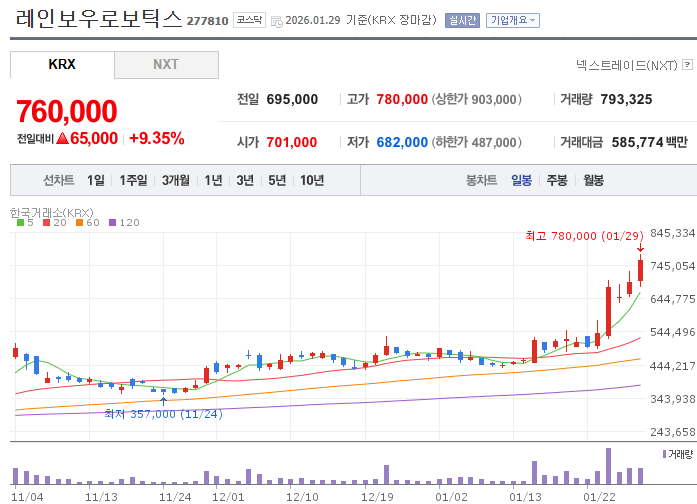Click the tallest volume bar near 01/22

pos(608,466)
